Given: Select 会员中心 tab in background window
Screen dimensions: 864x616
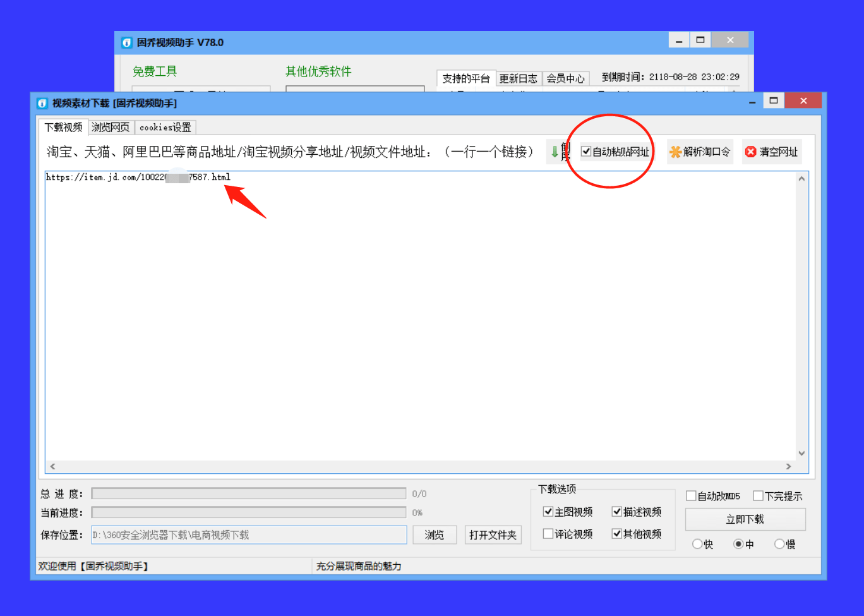Looking at the screenshot, I should coord(565,78).
